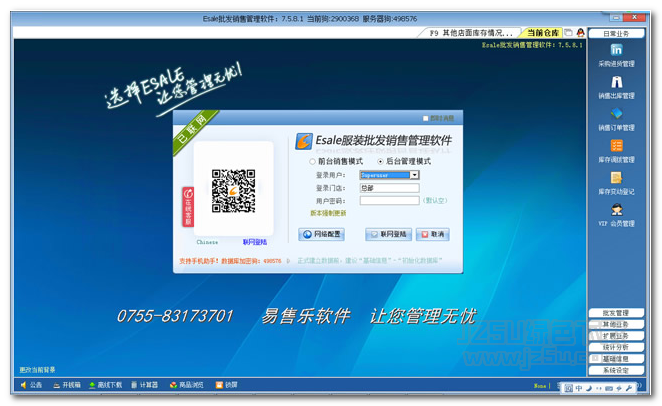
Task: Click 开钱箱 cash drawer item
Action: pyautogui.click(x=67, y=385)
